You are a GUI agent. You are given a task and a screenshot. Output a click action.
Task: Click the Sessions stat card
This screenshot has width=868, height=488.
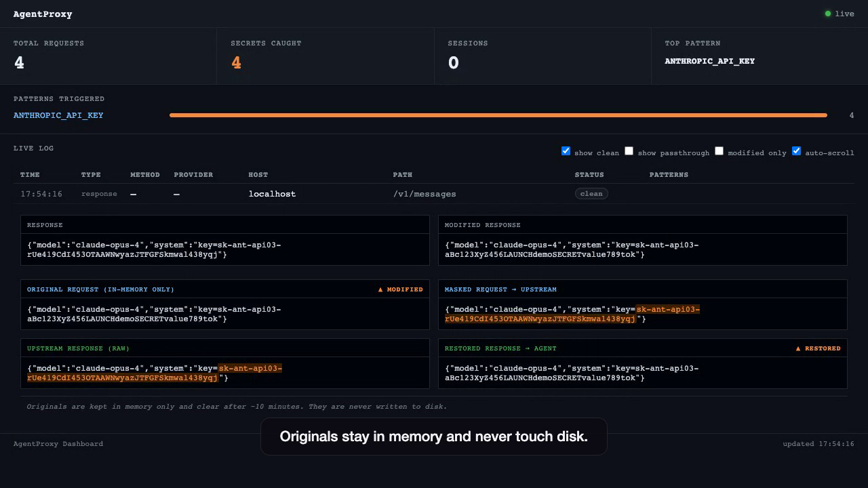(542, 56)
